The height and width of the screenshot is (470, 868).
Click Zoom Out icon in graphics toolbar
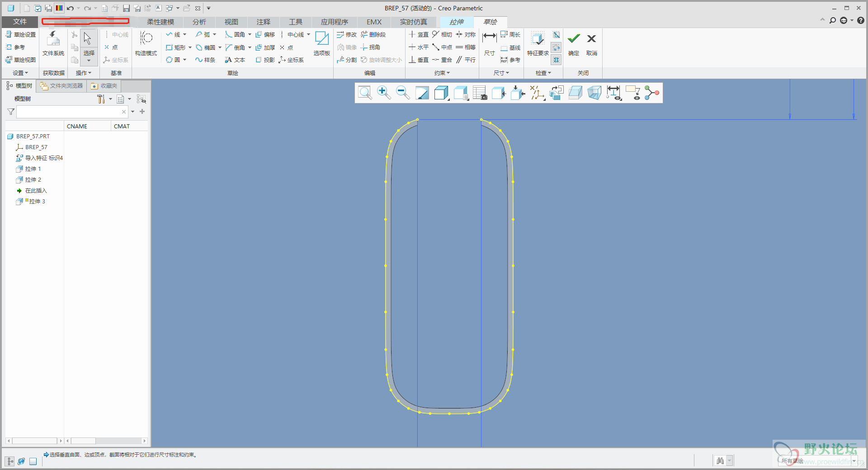coord(403,93)
